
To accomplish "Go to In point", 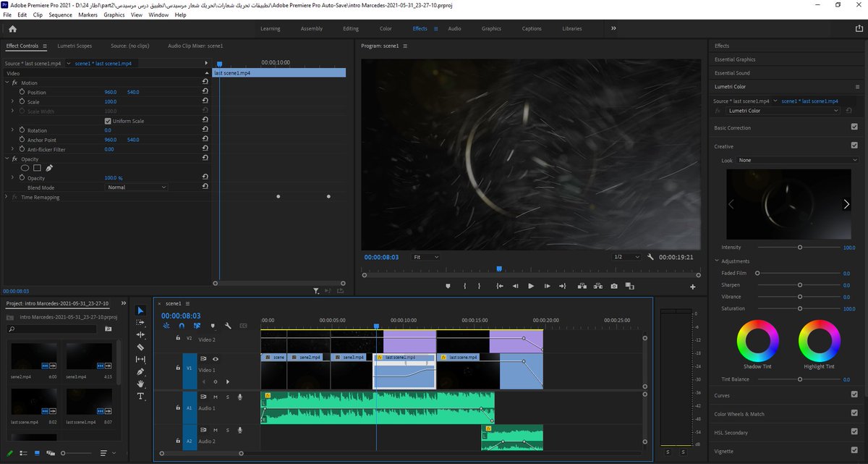I will pos(499,286).
